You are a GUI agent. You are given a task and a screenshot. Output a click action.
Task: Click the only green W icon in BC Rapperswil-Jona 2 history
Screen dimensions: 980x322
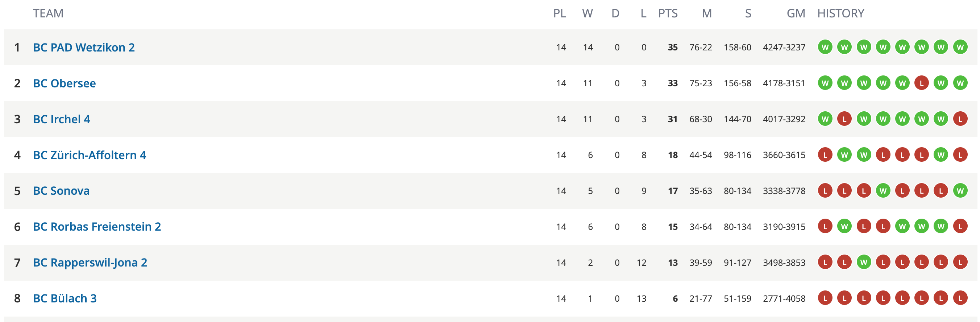[x=864, y=262]
